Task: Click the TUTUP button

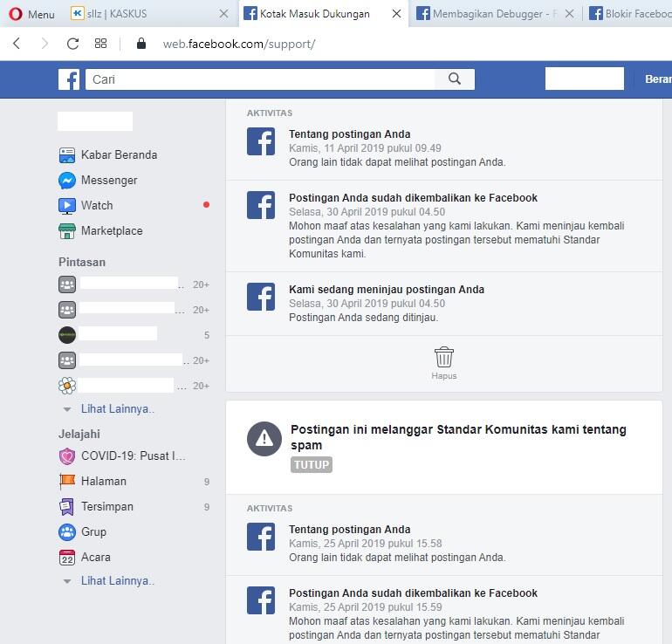Action: 312,465
